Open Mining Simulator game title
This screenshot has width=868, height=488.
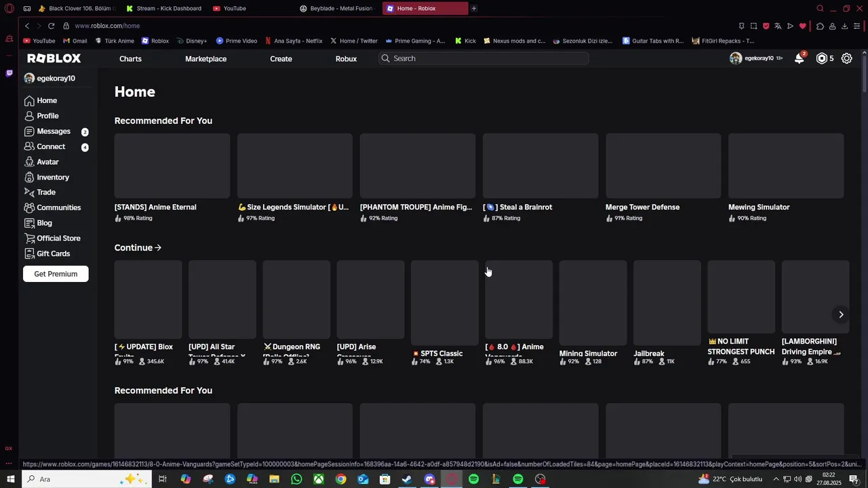pyautogui.click(x=588, y=354)
